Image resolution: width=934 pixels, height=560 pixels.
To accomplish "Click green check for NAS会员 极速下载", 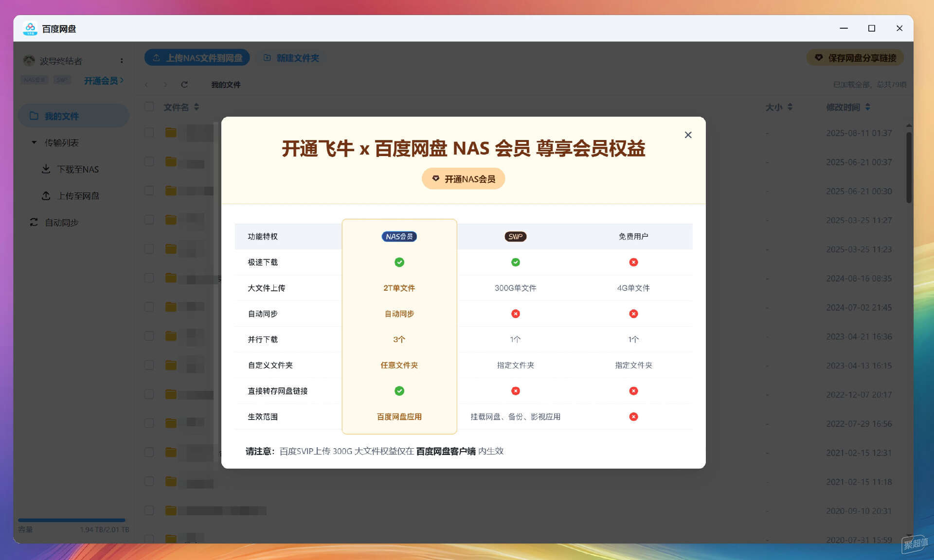I will (x=399, y=262).
